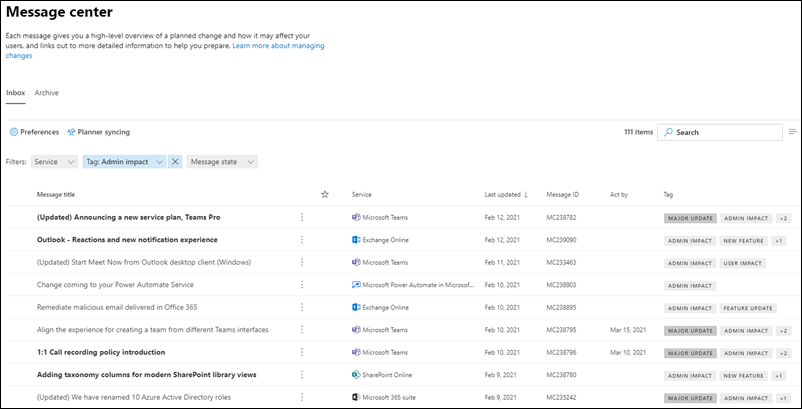This screenshot has width=802, height=409.
Task: Switch to the Archive tab
Action: click(47, 93)
